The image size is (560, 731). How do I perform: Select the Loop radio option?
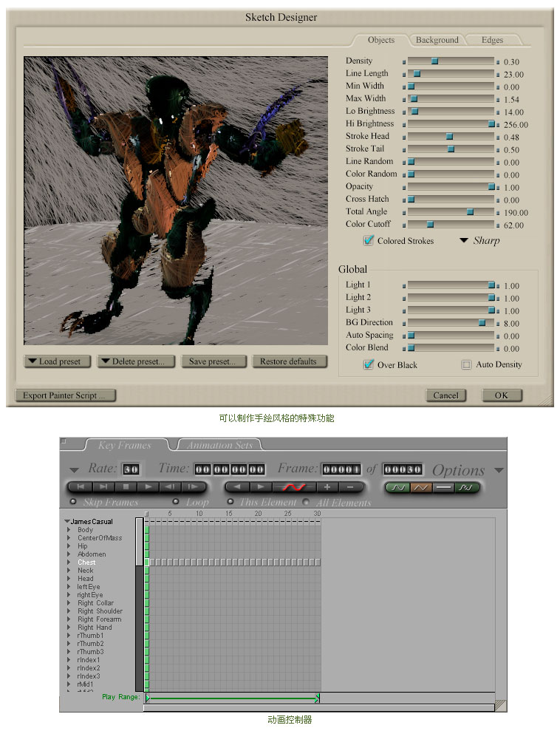click(x=176, y=503)
